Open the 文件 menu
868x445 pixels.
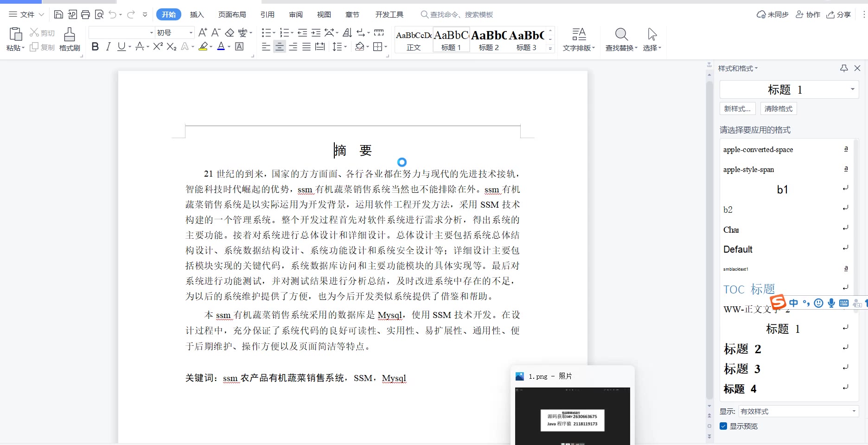(26, 14)
